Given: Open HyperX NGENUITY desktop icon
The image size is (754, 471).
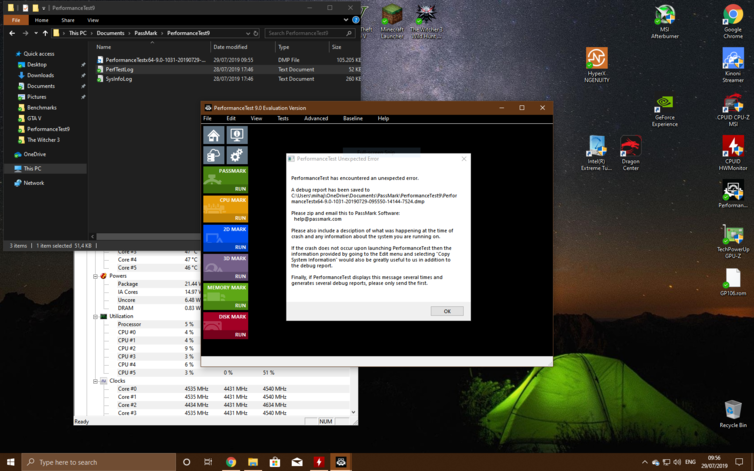Looking at the screenshot, I should tap(596, 65).
